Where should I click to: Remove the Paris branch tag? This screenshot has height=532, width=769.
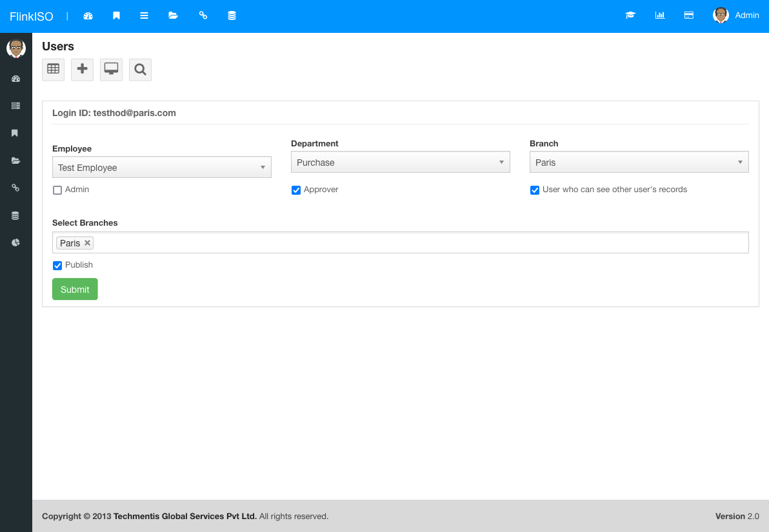point(87,242)
